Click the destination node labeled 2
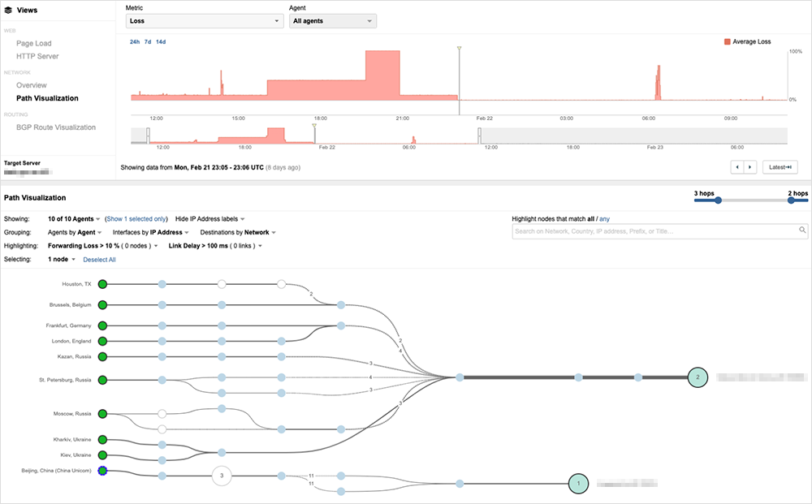The image size is (812, 504). pyautogui.click(x=698, y=377)
